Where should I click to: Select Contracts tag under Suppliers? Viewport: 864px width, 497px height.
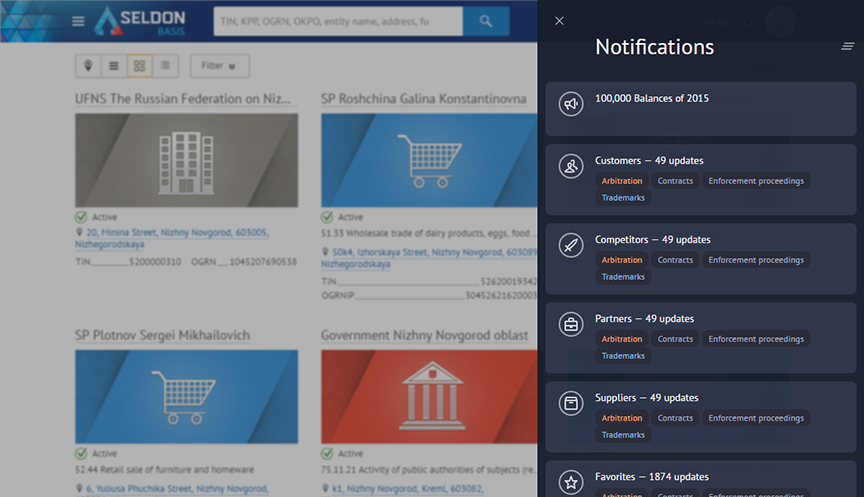[x=675, y=418]
